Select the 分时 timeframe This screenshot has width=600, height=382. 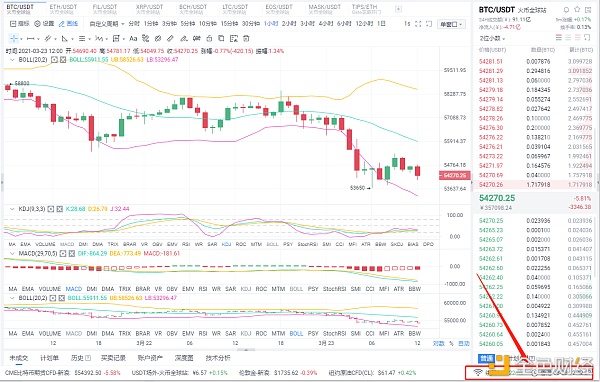coord(134,24)
